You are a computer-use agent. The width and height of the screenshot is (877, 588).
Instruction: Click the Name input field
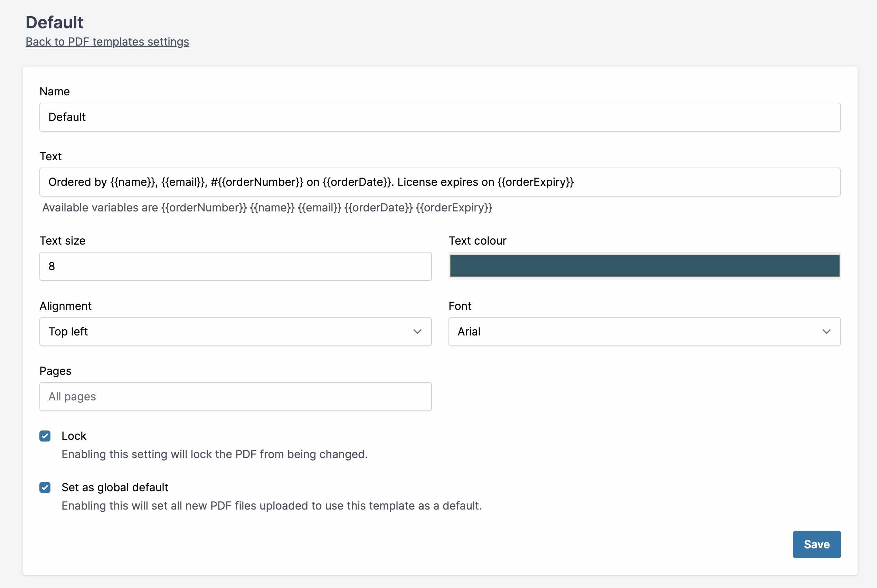click(440, 117)
